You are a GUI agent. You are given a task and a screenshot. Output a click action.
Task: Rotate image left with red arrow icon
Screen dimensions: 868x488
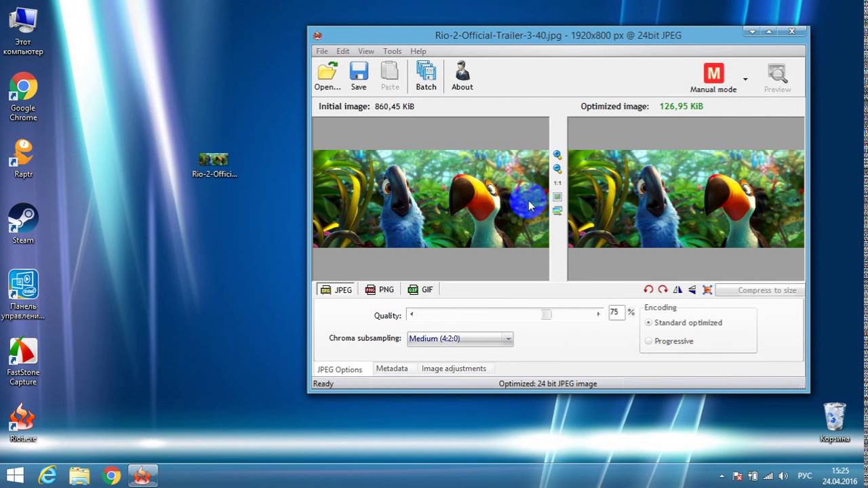648,289
